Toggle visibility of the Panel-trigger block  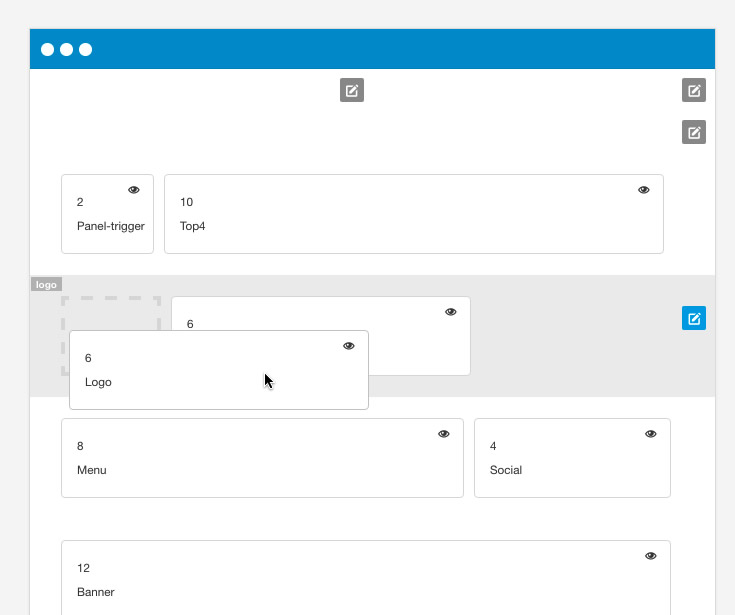pyautogui.click(x=134, y=190)
